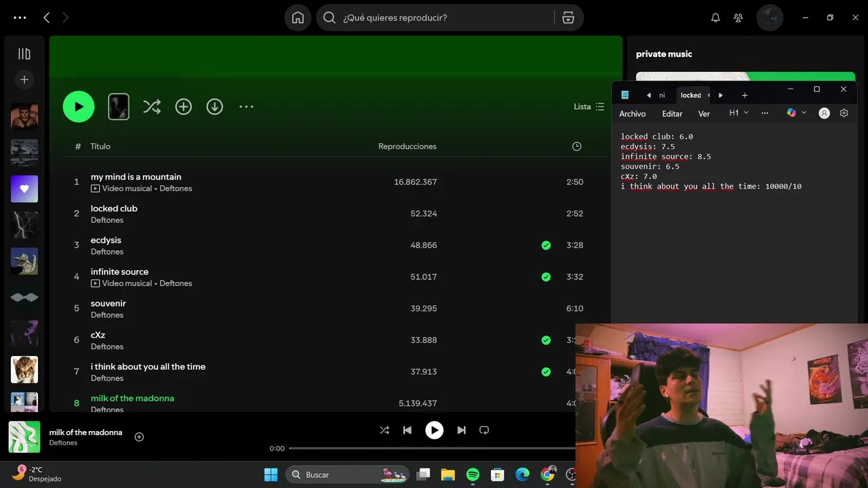Sort tracks by Reproducciones column
Image resolution: width=868 pixels, height=488 pixels.
click(407, 146)
